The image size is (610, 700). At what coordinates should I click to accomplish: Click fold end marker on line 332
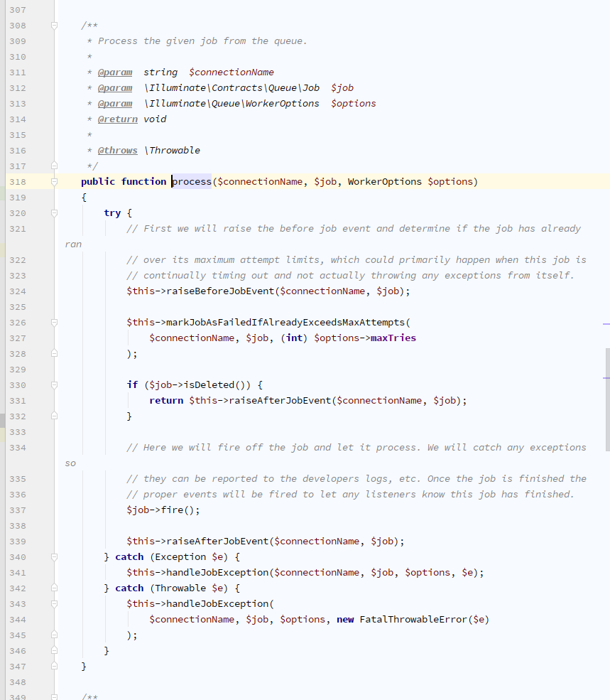click(x=54, y=416)
